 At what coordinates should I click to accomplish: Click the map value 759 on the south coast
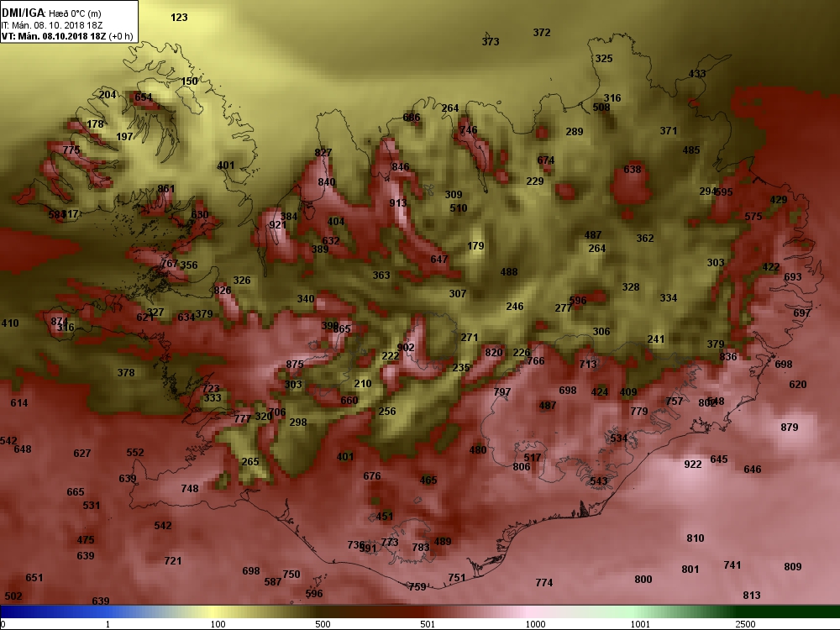(x=417, y=586)
